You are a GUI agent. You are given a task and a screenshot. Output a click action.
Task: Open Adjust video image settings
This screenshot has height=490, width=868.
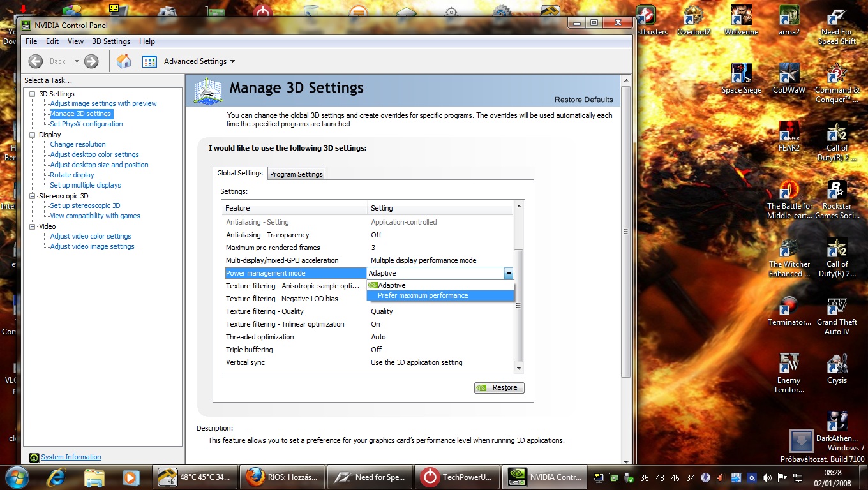[93, 246]
